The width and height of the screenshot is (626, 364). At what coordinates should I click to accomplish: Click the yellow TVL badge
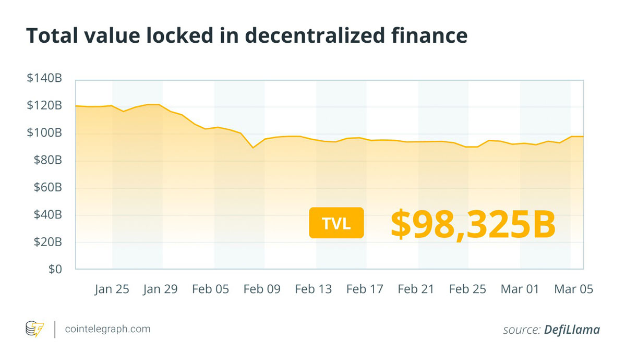(336, 223)
